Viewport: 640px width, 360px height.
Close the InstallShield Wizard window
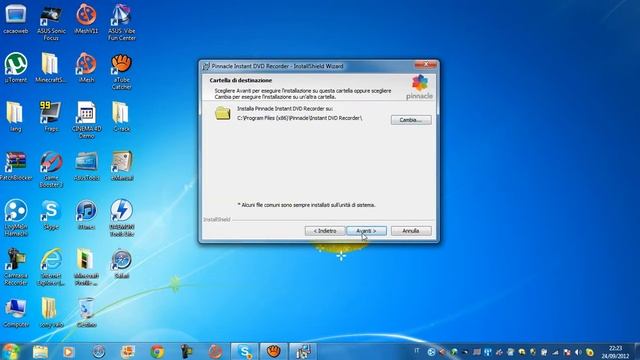pyautogui.click(x=426, y=64)
